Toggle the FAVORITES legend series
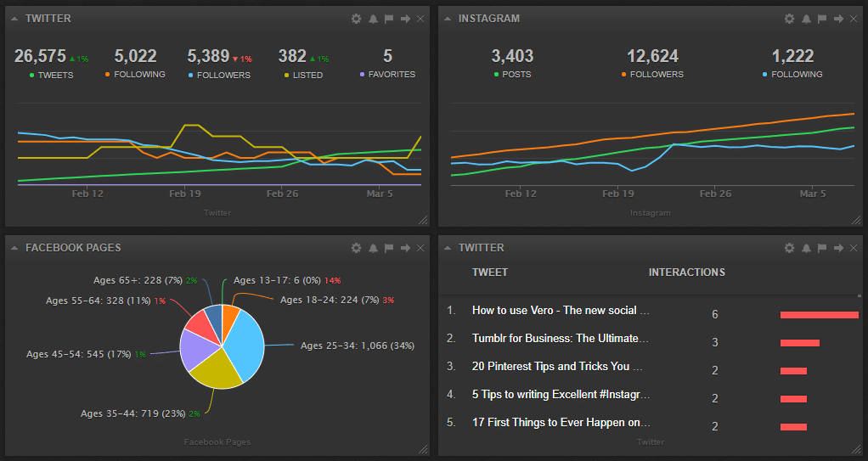The width and height of the screenshot is (868, 461). pos(387,74)
